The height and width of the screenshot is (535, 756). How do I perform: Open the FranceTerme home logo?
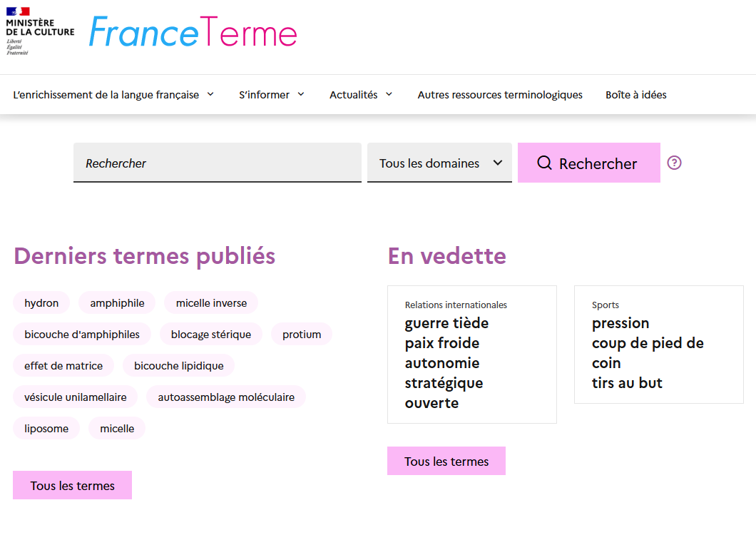193,32
